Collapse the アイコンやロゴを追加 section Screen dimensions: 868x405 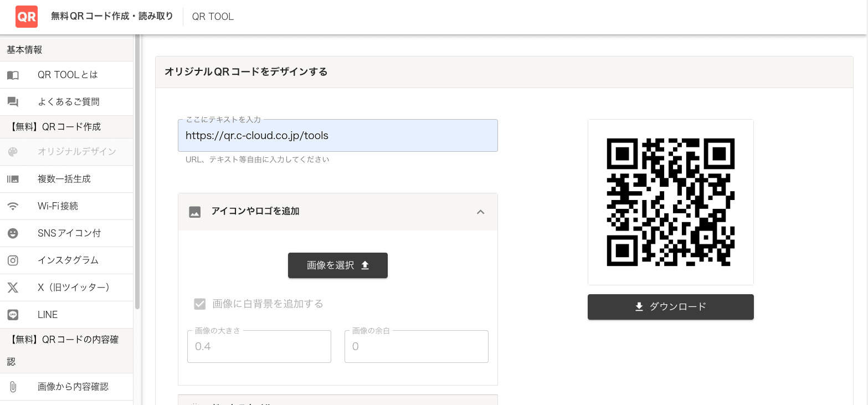click(481, 212)
